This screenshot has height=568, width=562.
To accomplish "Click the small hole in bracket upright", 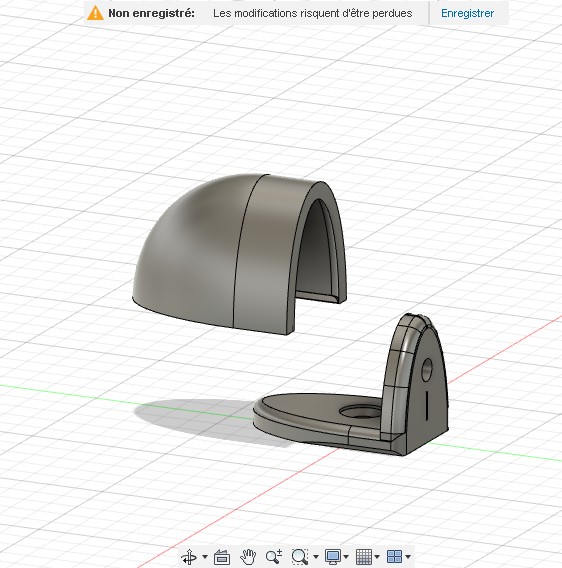I will tap(427, 369).
